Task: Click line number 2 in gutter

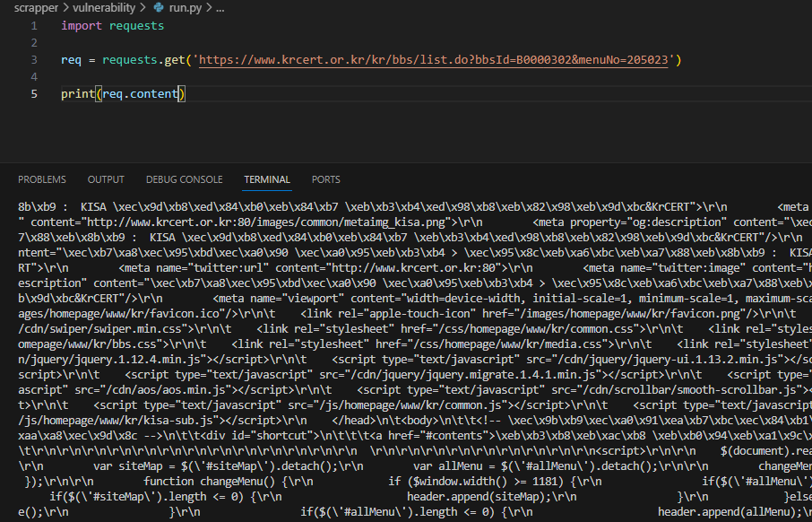Action: click(34, 43)
